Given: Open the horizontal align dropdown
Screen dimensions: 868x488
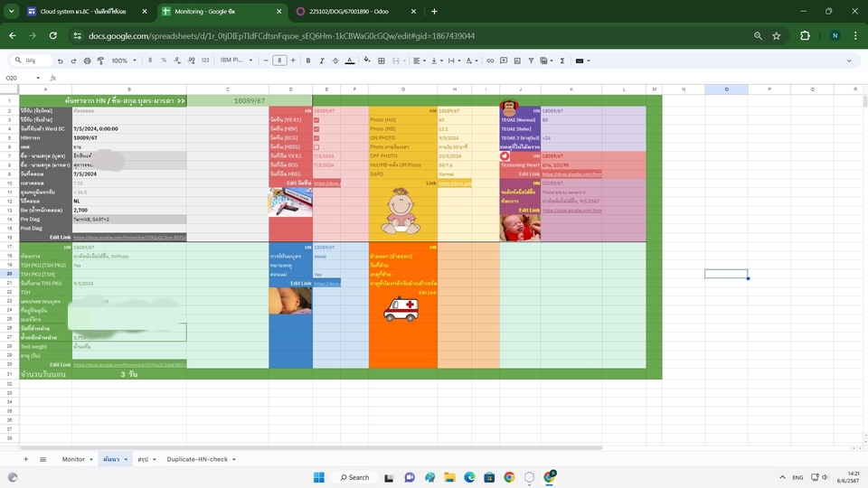Looking at the screenshot, I should (x=420, y=61).
